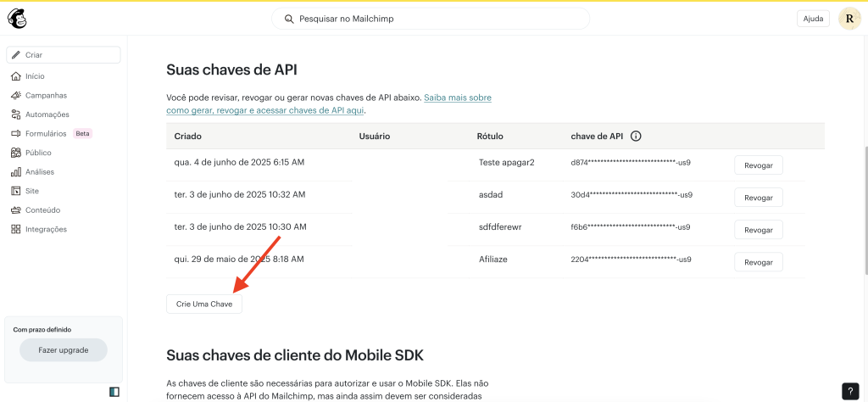This screenshot has width=868, height=402.
Task: Open Automações section
Action: click(x=47, y=114)
